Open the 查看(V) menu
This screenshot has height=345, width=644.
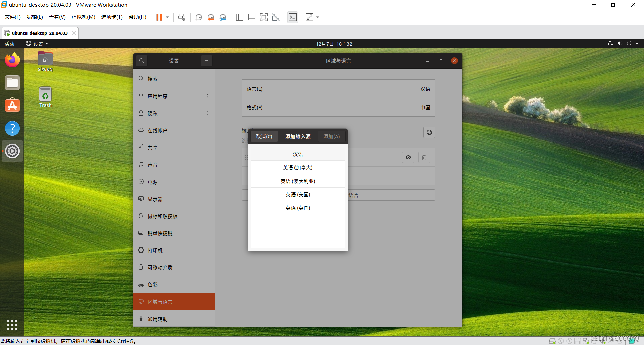57,17
